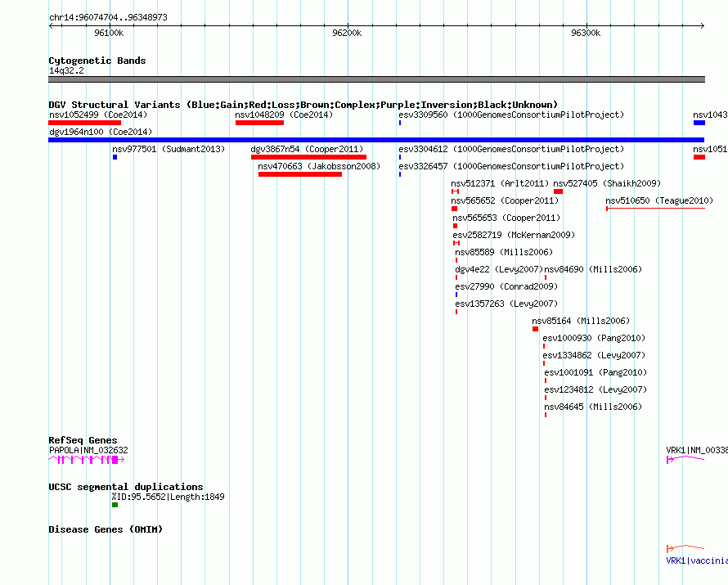This screenshot has width=728, height=585.
Task: Click the red nsv527405 loss block
Action: pyautogui.click(x=558, y=191)
